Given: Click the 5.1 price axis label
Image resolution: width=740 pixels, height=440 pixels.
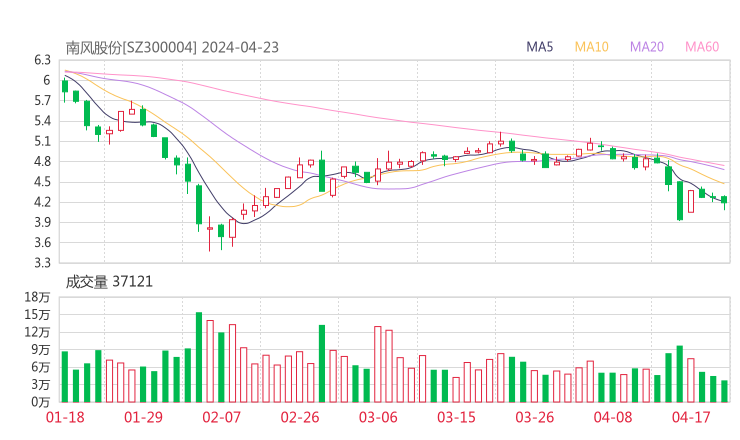Looking at the screenshot, I should [x=42, y=141].
